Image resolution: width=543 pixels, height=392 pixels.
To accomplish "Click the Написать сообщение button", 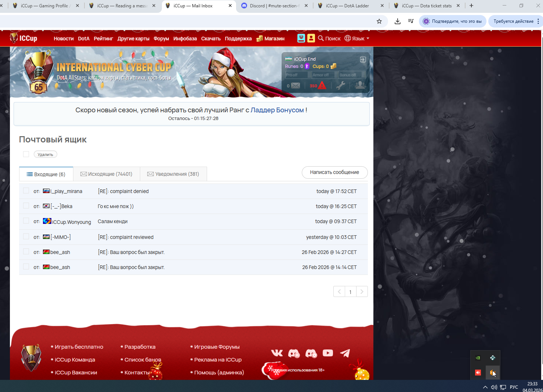I will 334,172.
